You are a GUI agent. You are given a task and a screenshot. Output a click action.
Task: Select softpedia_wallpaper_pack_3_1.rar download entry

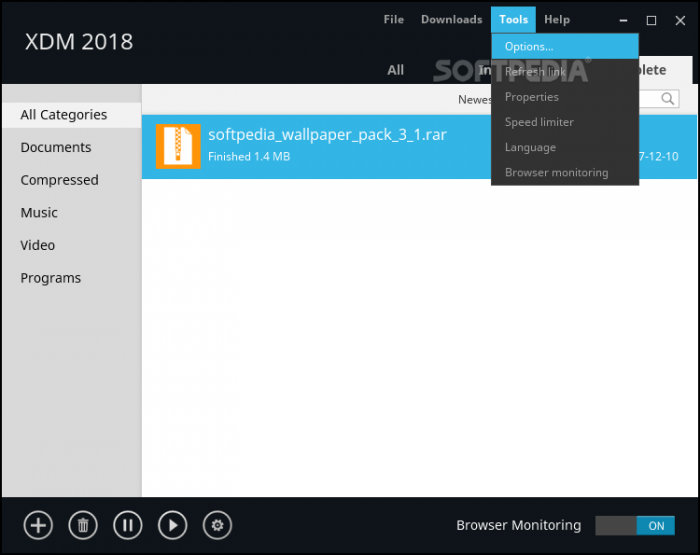(x=419, y=147)
